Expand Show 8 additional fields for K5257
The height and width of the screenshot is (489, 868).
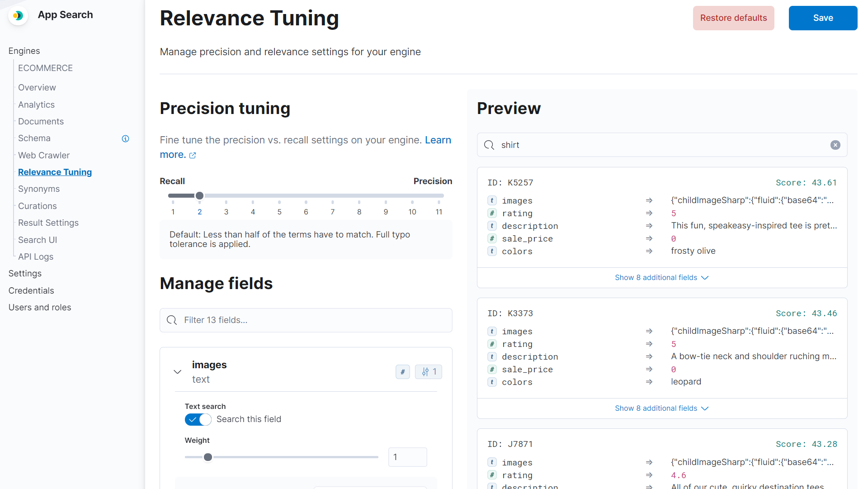click(x=661, y=277)
